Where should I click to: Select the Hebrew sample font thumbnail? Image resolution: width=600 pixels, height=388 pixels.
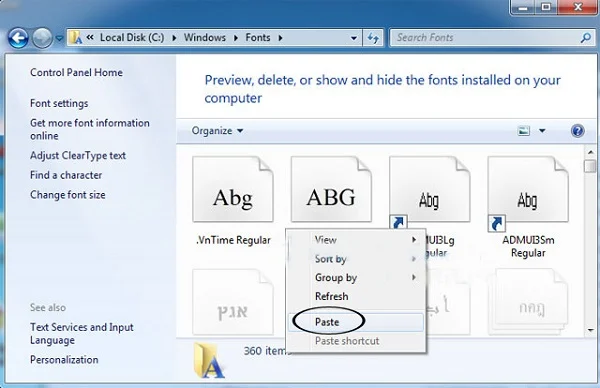(x=233, y=302)
